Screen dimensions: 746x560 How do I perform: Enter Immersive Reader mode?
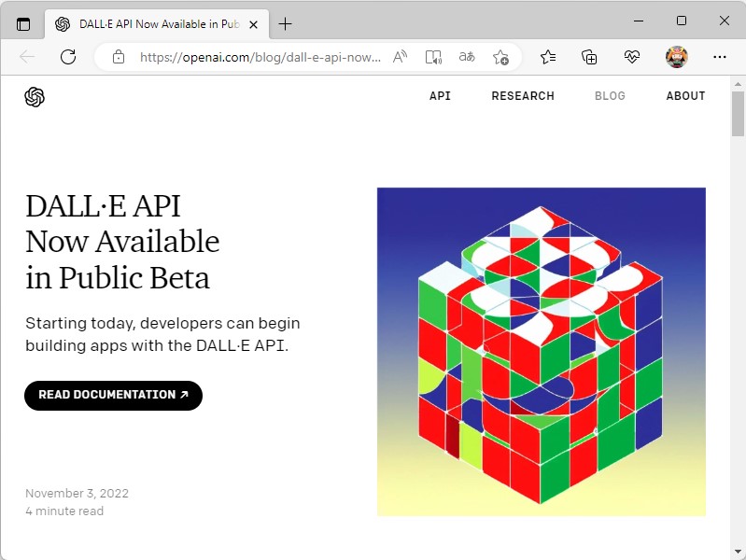pos(433,57)
